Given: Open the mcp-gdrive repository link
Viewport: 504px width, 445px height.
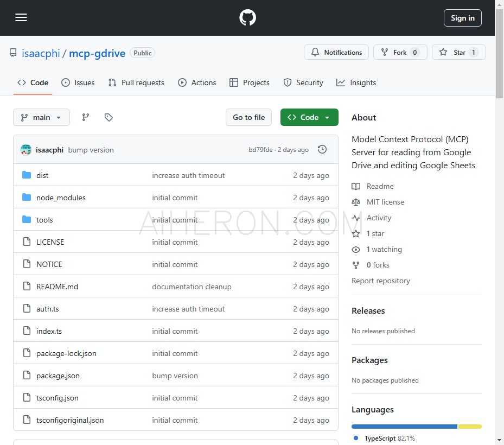Looking at the screenshot, I should (x=97, y=53).
